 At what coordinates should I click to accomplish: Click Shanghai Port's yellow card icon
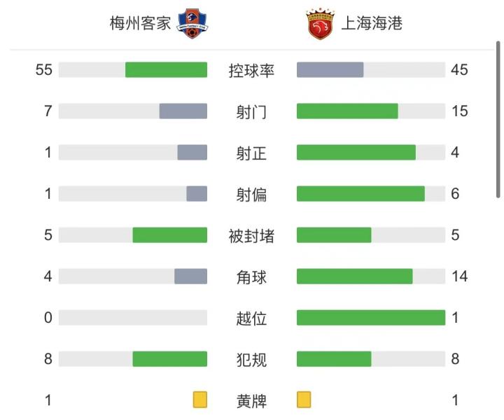(x=304, y=400)
